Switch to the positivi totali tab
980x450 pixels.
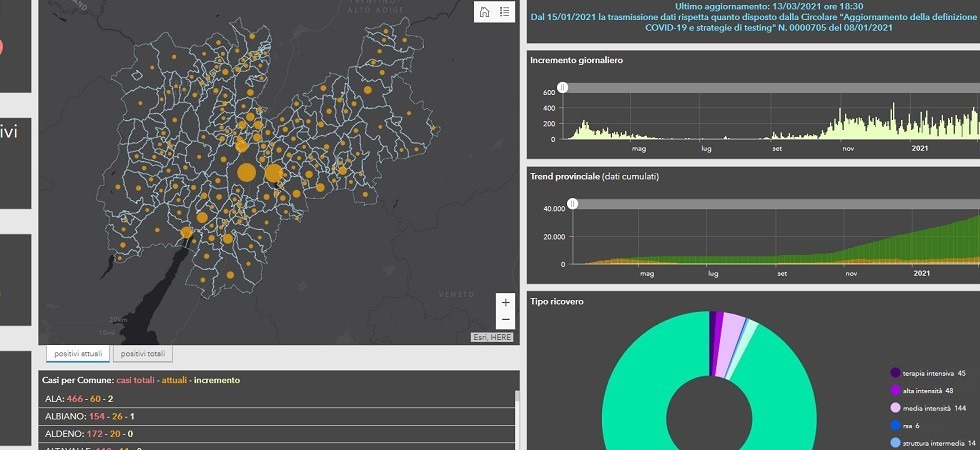[143, 354]
